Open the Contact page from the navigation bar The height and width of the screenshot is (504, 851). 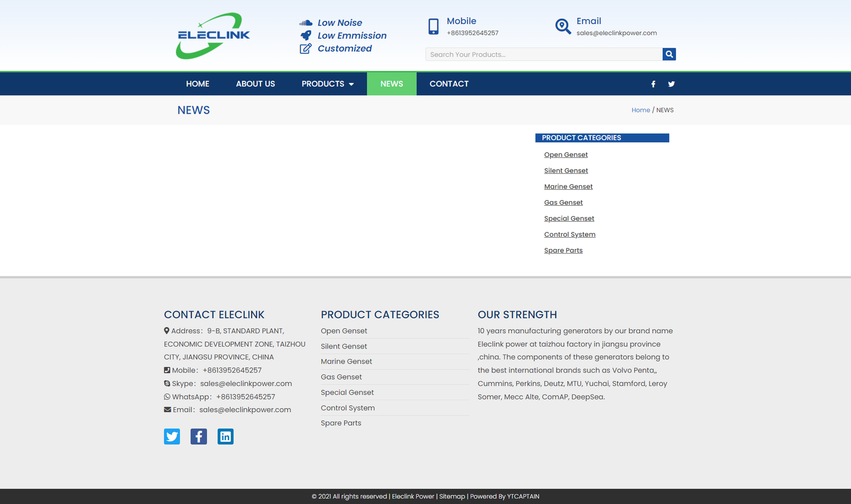[449, 84]
